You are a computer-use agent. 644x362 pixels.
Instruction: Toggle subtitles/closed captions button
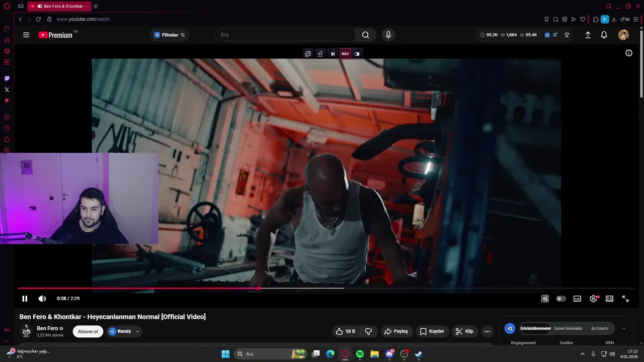point(577,299)
